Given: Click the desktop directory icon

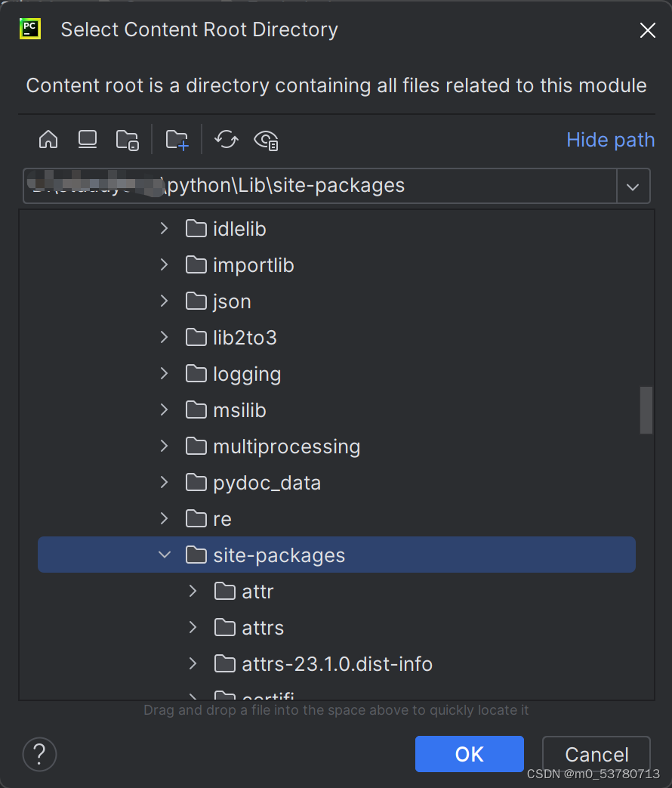Looking at the screenshot, I should point(88,140).
